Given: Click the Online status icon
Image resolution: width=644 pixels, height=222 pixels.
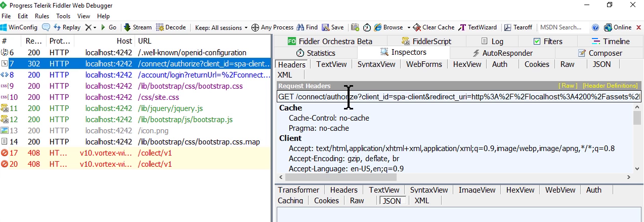Looking at the screenshot, I should (x=608, y=27).
